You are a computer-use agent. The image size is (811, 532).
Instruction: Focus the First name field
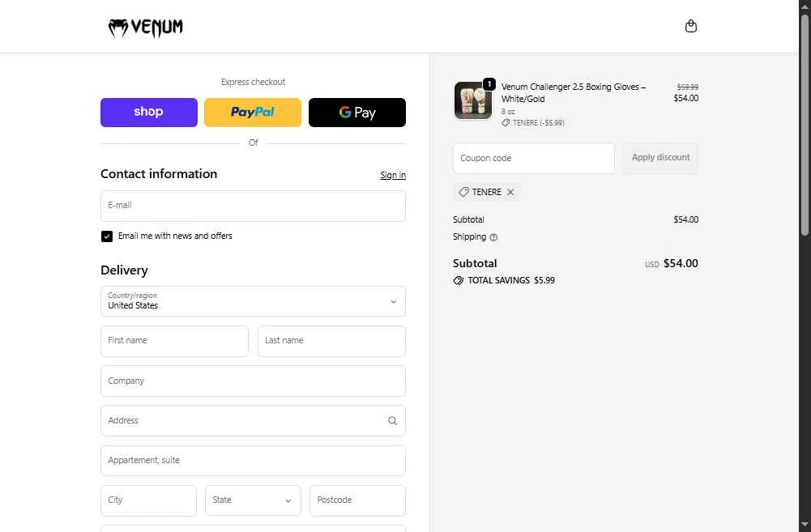(x=174, y=341)
